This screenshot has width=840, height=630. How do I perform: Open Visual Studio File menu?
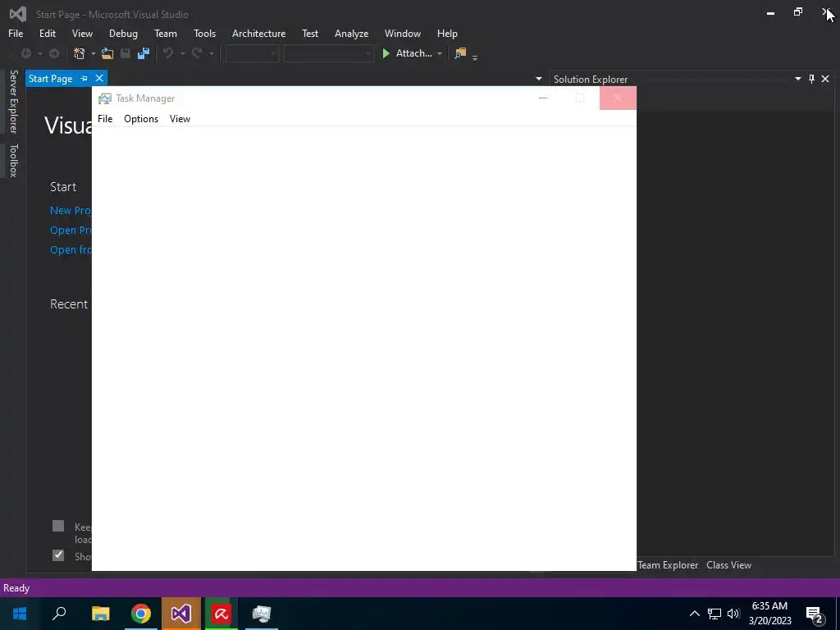16,33
